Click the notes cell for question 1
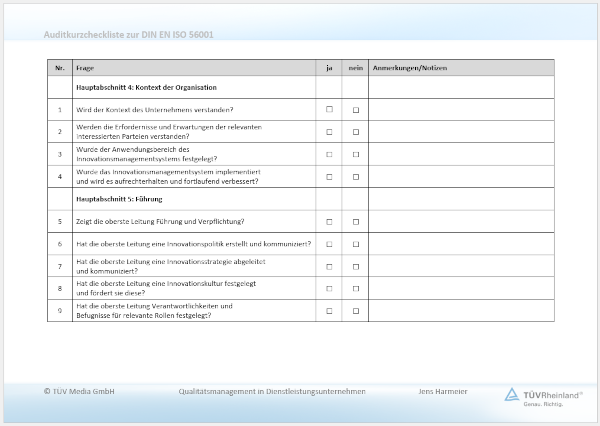 461,110
